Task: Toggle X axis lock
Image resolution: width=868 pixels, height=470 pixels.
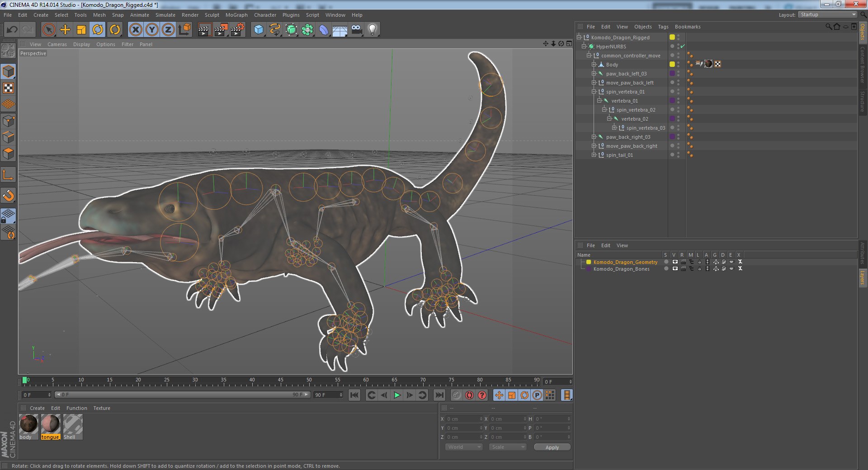Action: click(x=135, y=30)
